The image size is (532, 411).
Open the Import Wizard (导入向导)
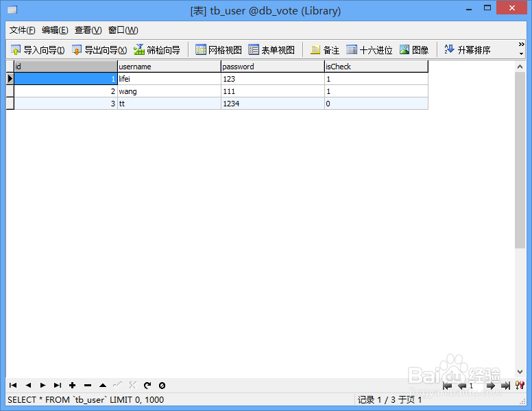tap(38, 50)
